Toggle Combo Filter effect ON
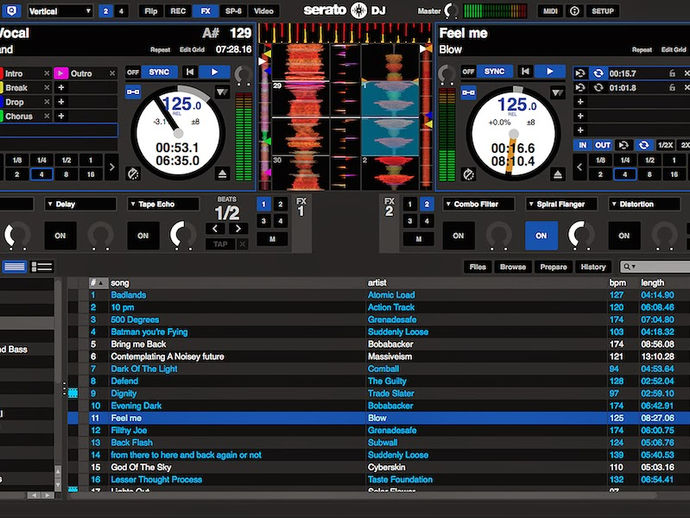The width and height of the screenshot is (690, 518). 458,236
